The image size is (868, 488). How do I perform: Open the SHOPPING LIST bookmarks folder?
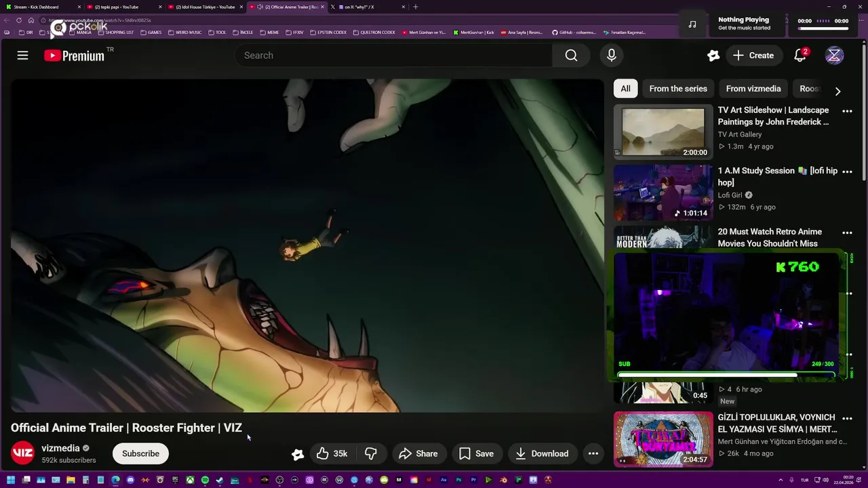pyautogui.click(x=116, y=33)
